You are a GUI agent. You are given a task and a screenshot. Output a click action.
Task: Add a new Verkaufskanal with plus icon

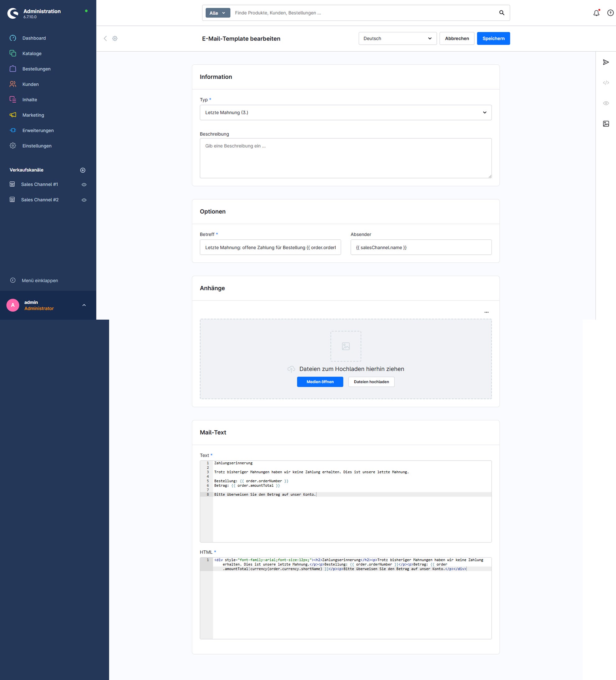pyautogui.click(x=83, y=170)
